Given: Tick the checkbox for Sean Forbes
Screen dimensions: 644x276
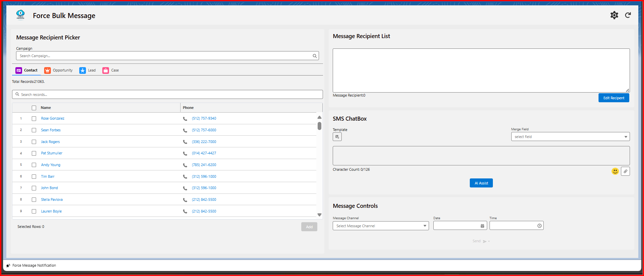Looking at the screenshot, I should (34, 130).
